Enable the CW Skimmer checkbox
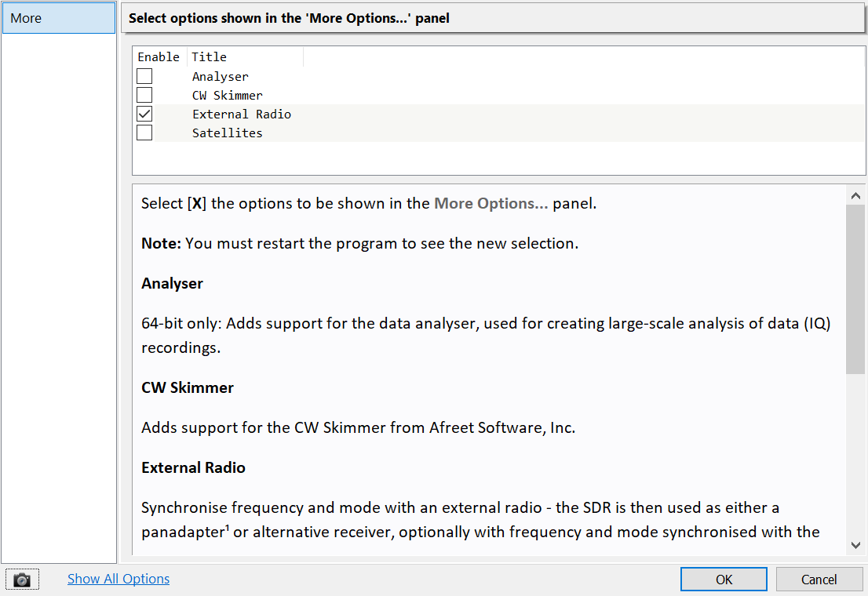 point(144,95)
